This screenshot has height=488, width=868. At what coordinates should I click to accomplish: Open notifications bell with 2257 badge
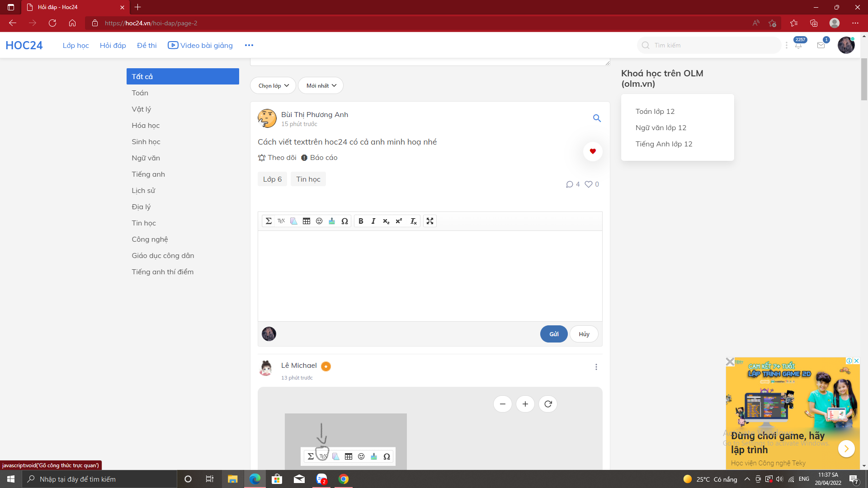(798, 45)
